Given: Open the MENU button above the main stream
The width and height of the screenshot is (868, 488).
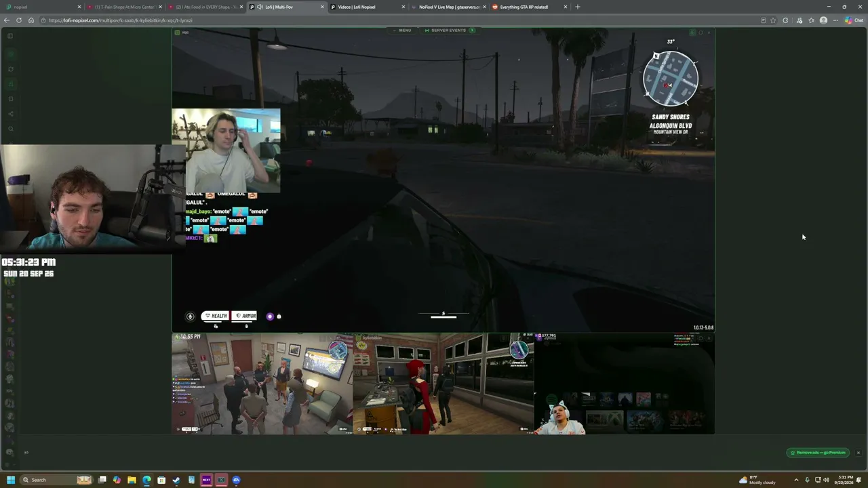Looking at the screenshot, I should click(x=402, y=30).
